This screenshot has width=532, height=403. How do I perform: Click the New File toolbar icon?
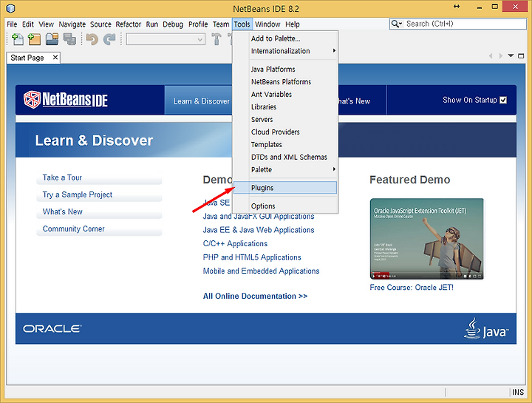click(x=18, y=39)
